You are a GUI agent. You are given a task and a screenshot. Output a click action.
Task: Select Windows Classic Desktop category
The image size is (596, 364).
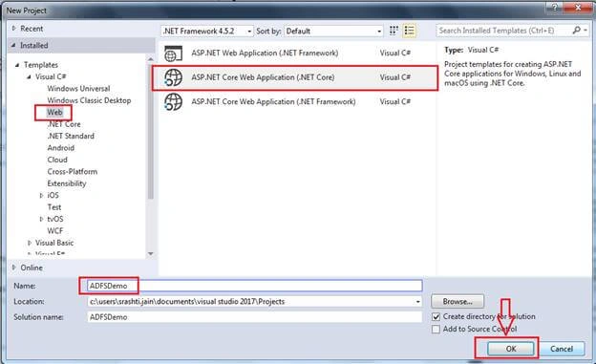point(89,100)
